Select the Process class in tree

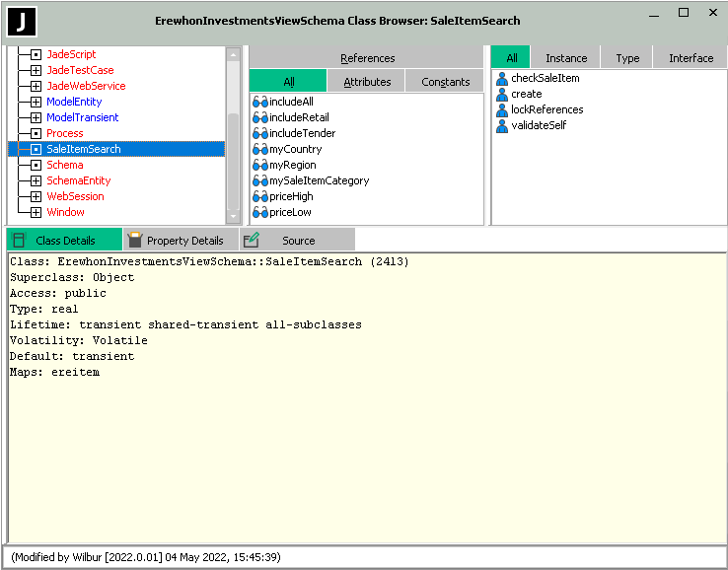tap(64, 133)
